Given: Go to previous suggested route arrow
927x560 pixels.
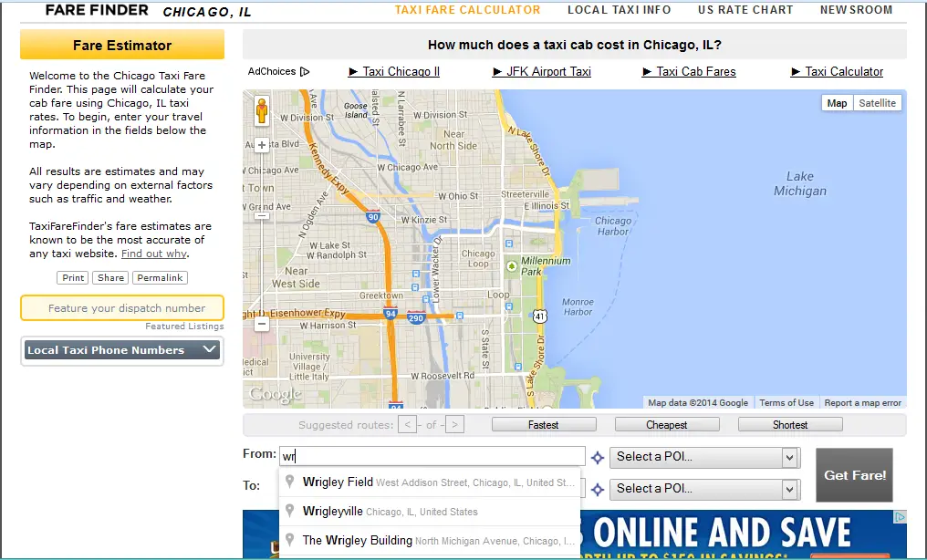Looking at the screenshot, I should click(x=407, y=424).
